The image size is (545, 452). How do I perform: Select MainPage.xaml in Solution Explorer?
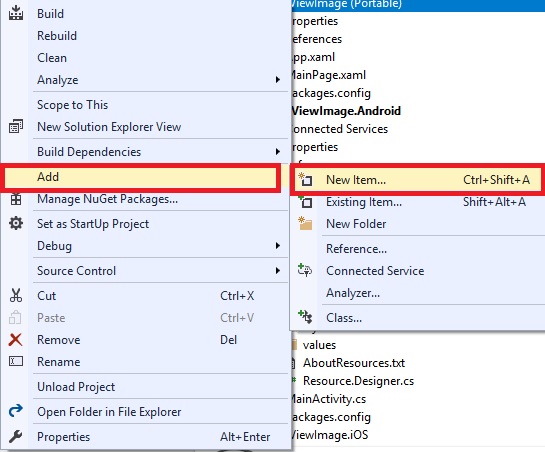coord(327,75)
